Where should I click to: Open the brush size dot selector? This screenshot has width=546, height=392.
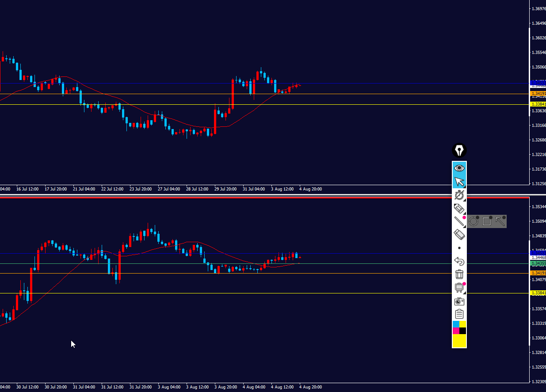pyautogui.click(x=459, y=248)
